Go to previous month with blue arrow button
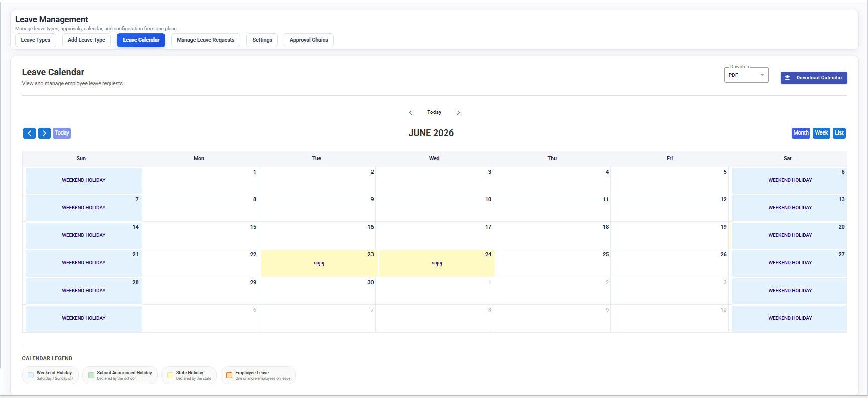868x398 pixels. click(x=29, y=133)
